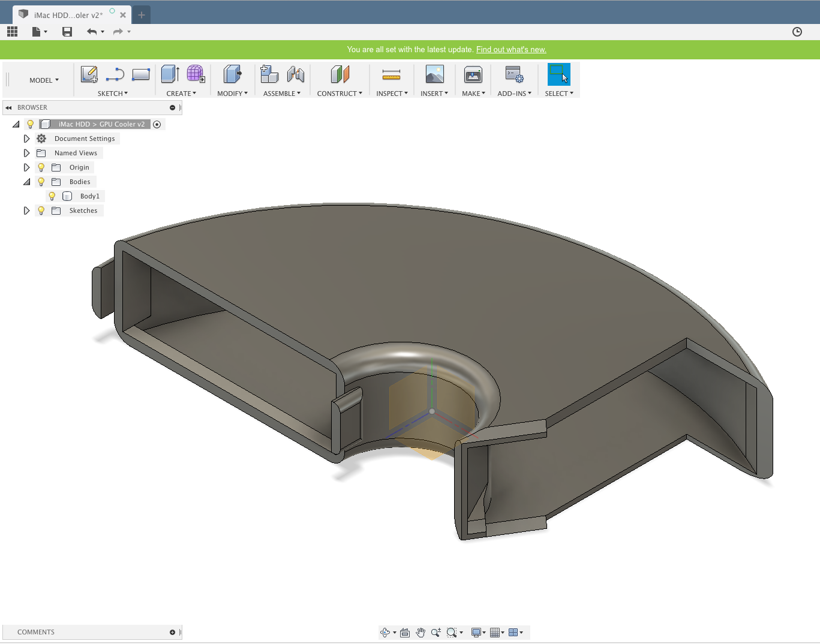Open the MODEL workspace dropdown
Image resolution: width=820 pixels, height=644 pixels.
44,80
